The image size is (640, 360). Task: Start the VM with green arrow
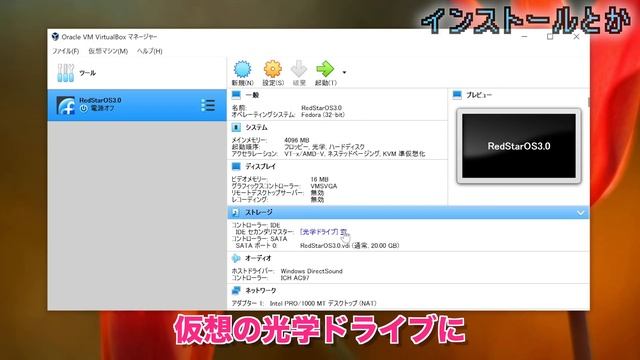325,69
